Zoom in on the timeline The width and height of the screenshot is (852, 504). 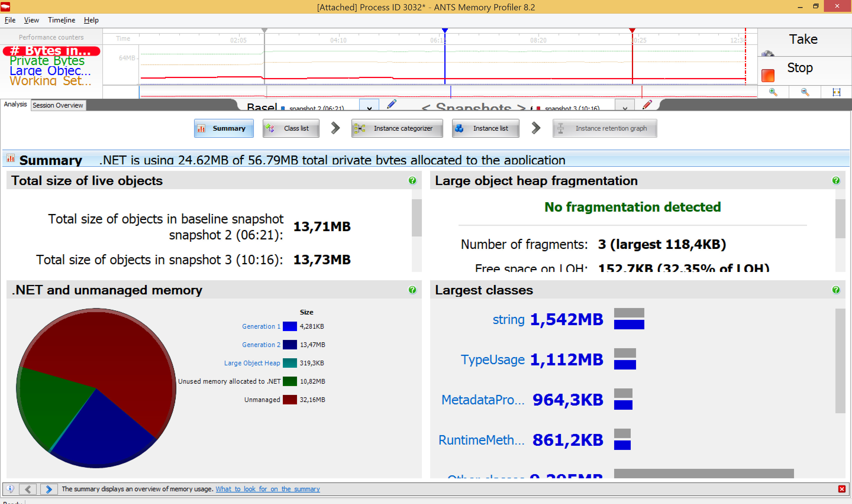(773, 92)
